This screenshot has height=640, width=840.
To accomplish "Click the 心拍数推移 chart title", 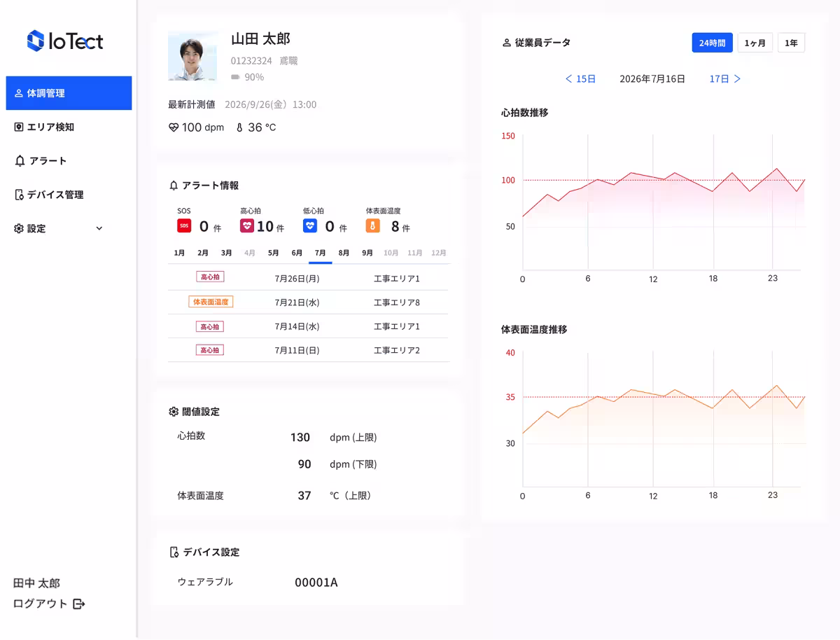I will 524,112.
